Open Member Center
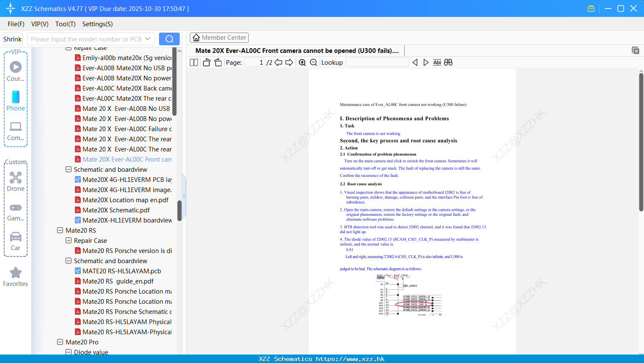The height and width of the screenshot is (363, 644). pyautogui.click(x=219, y=38)
